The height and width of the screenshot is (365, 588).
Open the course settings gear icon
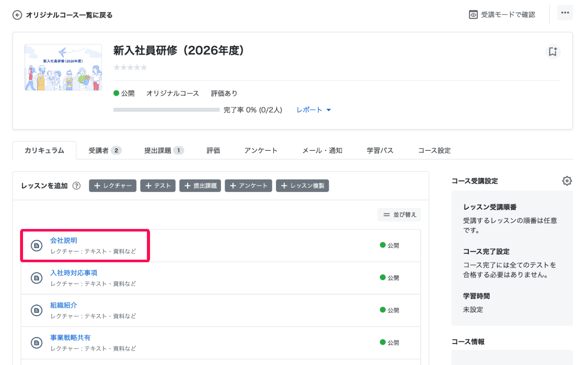tap(567, 181)
